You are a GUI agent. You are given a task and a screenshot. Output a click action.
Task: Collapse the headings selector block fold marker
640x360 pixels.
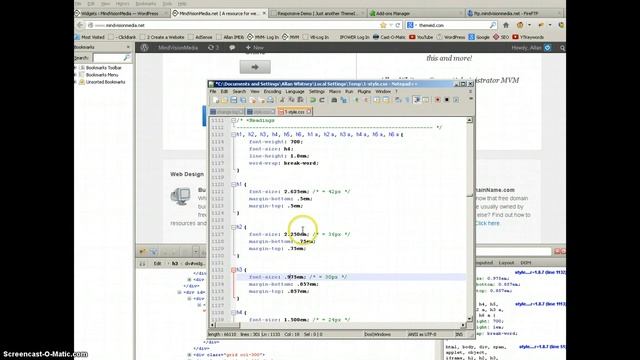click(233, 135)
